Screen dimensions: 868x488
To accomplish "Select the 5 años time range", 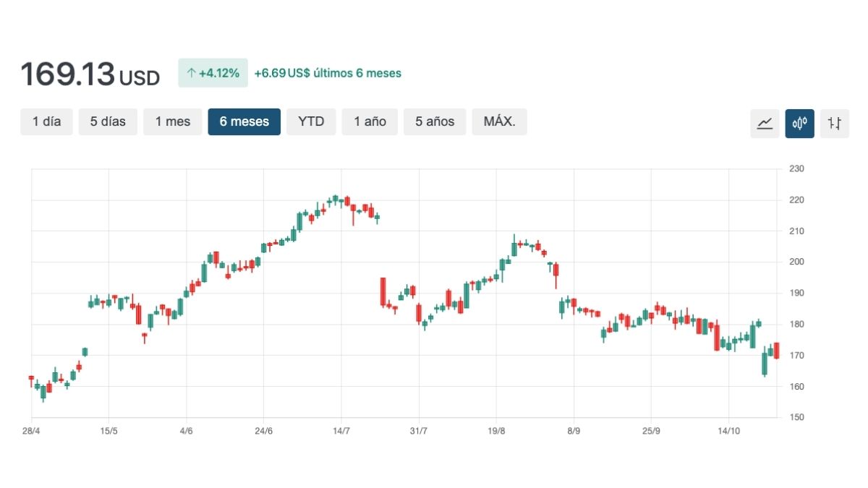I will pos(435,121).
